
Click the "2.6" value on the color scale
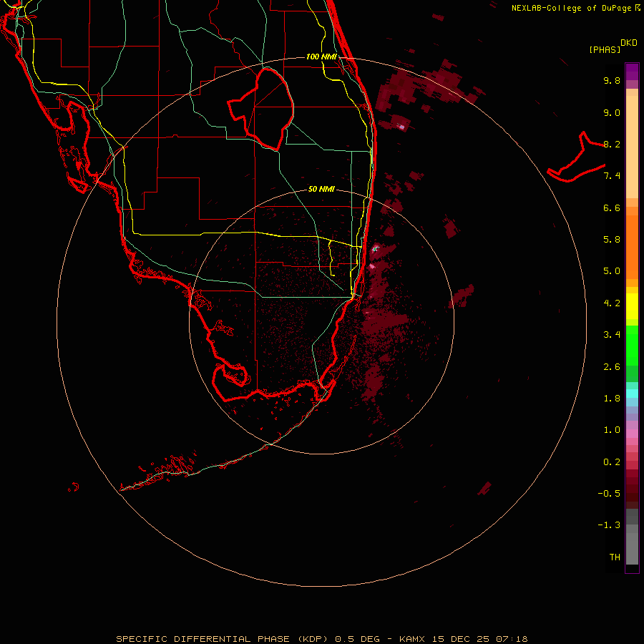612,367
